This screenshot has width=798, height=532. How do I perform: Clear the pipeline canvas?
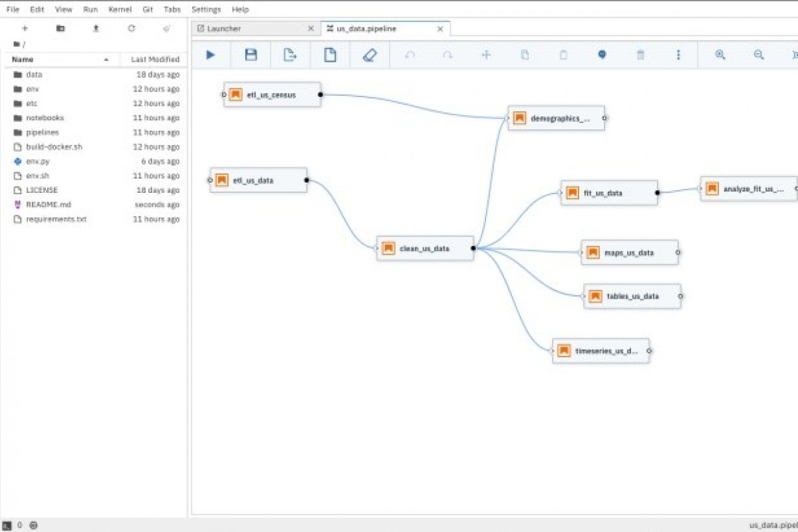point(369,55)
